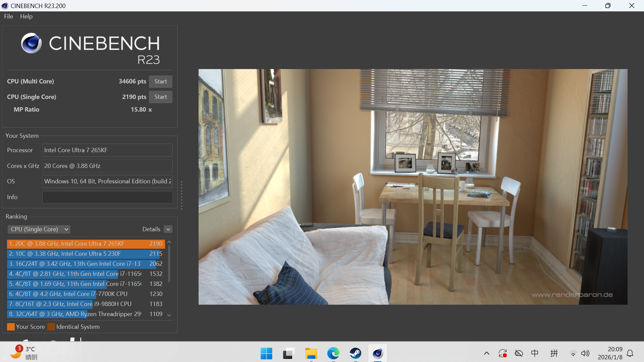
Task: Open the volume speaker icon
Action: [585, 353]
